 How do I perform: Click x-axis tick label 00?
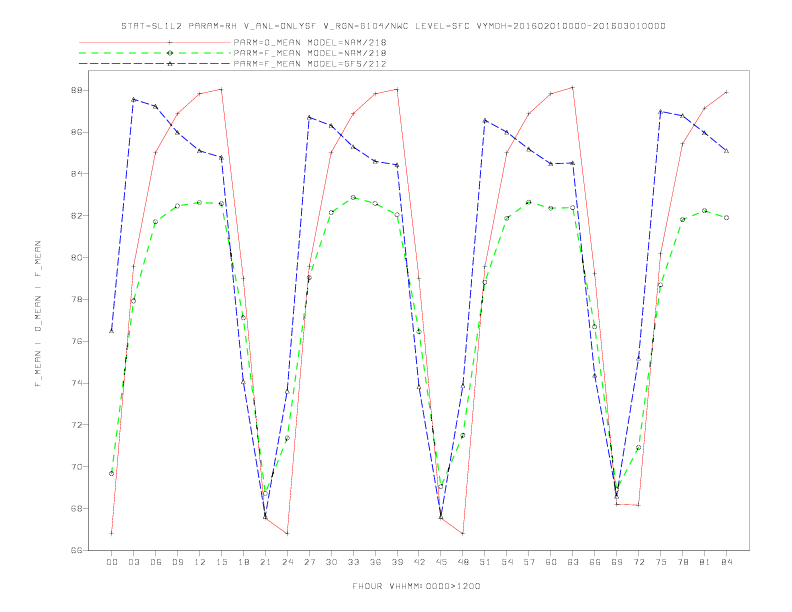point(112,562)
